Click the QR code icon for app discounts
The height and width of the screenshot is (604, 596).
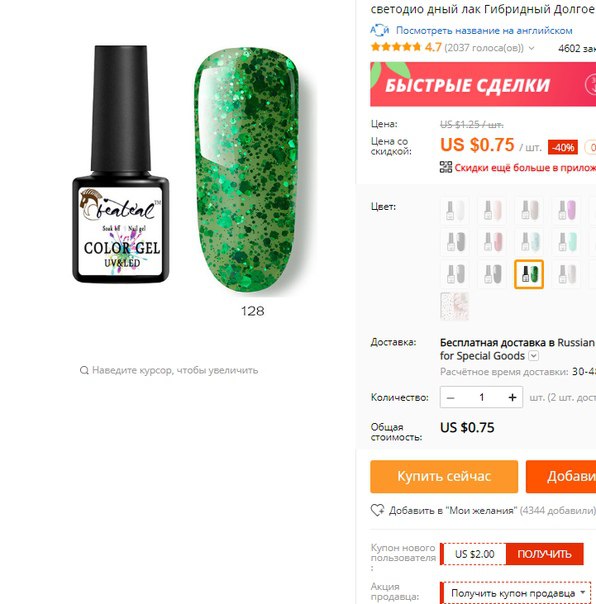point(446,167)
